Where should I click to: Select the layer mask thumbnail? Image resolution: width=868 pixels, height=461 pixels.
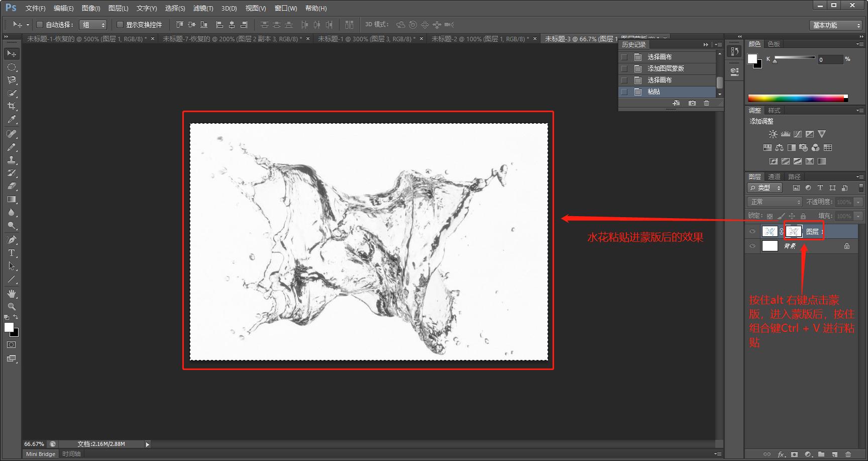click(794, 231)
